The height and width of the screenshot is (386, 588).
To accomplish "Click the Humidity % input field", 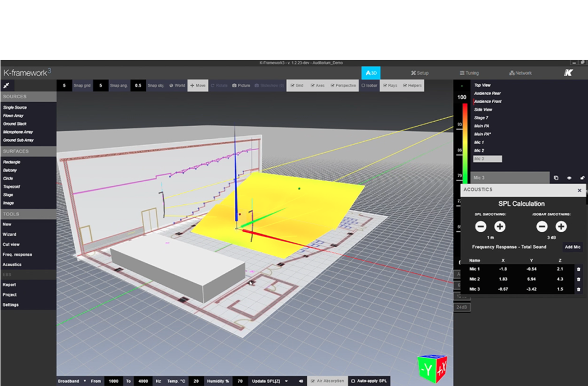I will click(239, 381).
